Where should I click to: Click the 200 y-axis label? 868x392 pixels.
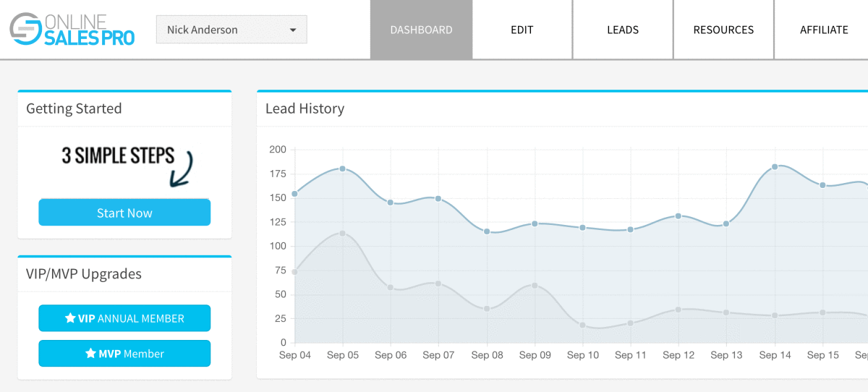click(278, 150)
